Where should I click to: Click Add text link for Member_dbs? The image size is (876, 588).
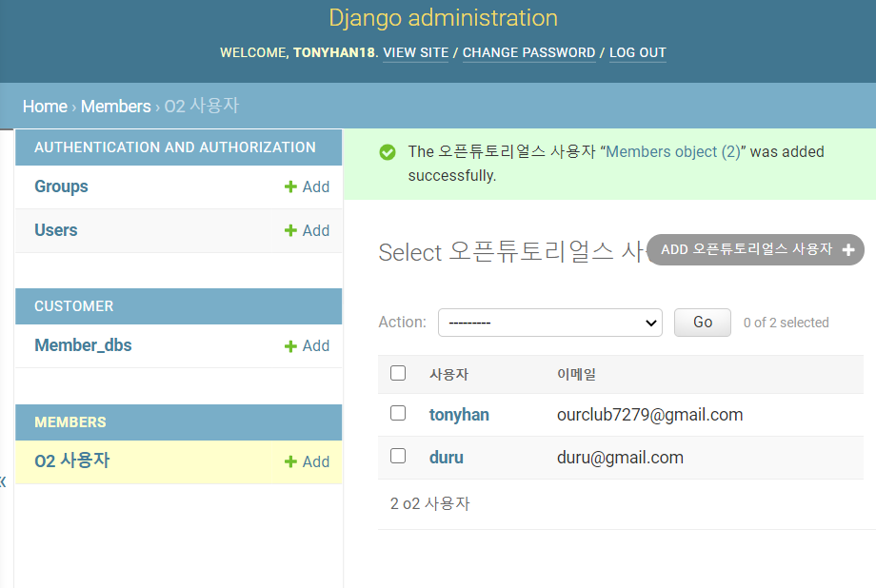[316, 345]
